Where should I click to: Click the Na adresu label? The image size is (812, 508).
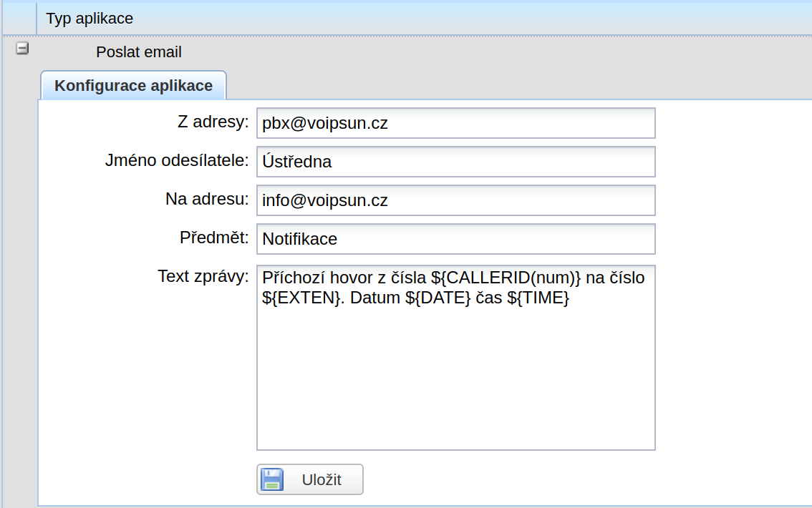[207, 199]
